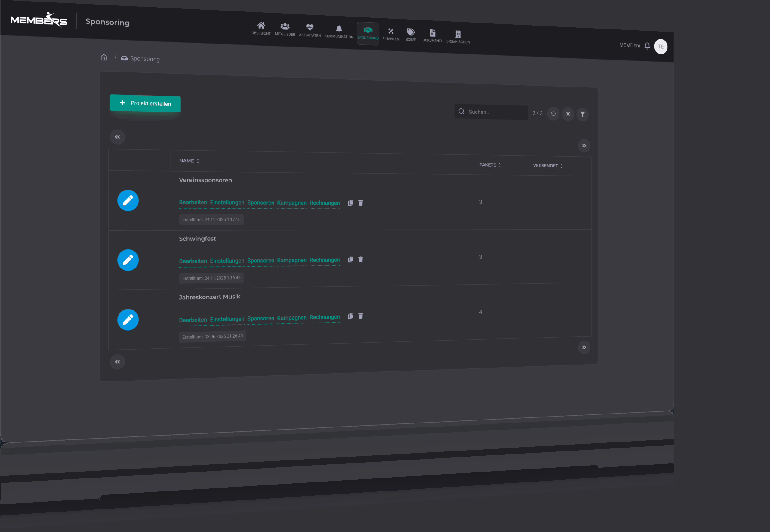This screenshot has width=770, height=532.
Task: Click the reset search refresh icon
Action: tap(553, 114)
